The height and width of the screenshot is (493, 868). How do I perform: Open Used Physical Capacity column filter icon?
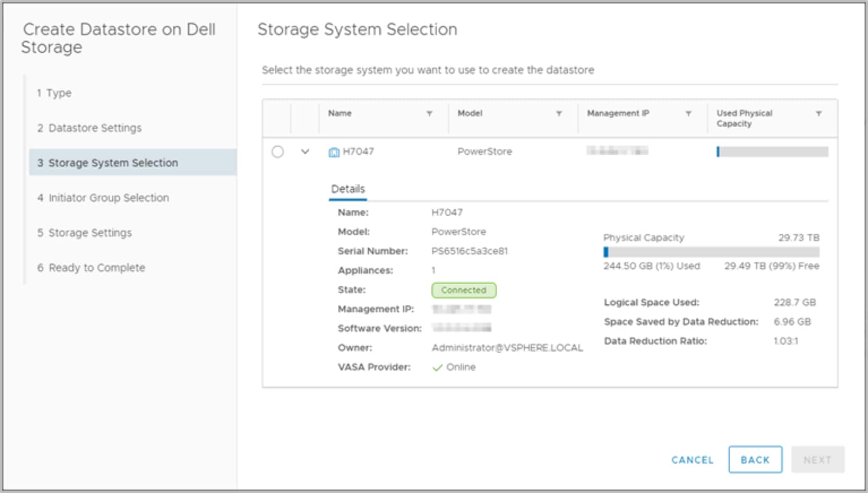818,113
